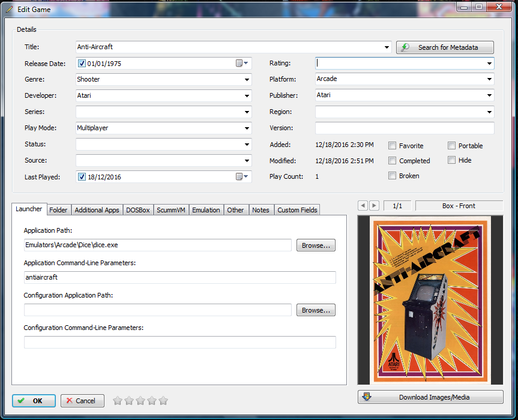
Task: Switch to the Launcher tab
Action: pos(29,209)
